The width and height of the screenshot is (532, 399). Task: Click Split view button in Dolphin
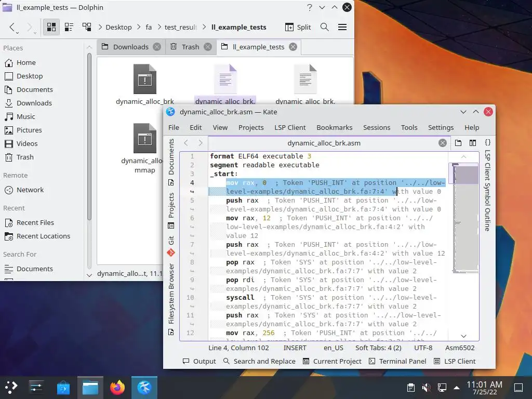(298, 27)
